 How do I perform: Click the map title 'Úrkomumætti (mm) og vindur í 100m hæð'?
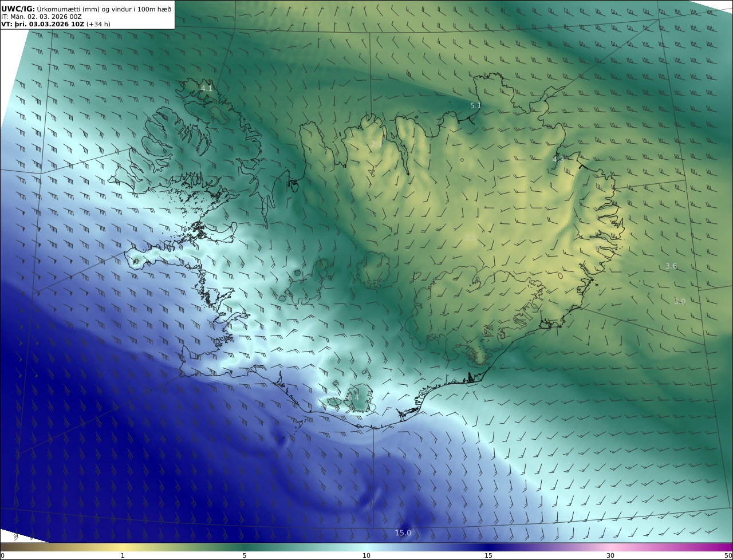pos(104,9)
